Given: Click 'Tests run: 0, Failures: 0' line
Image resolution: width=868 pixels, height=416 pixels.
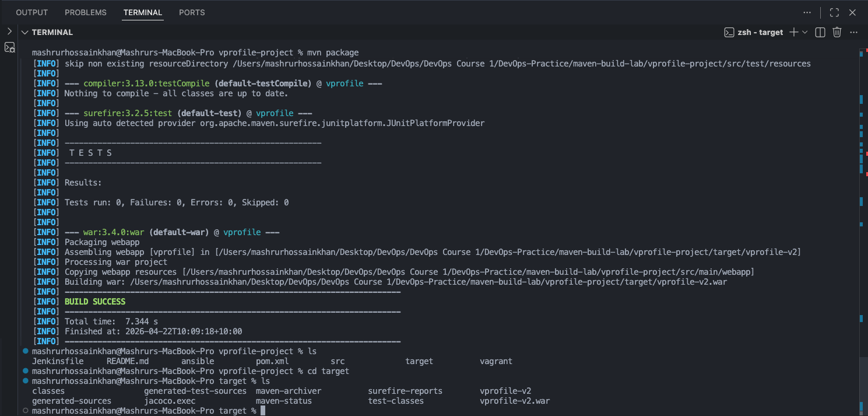Looking at the screenshot, I should click(177, 202).
